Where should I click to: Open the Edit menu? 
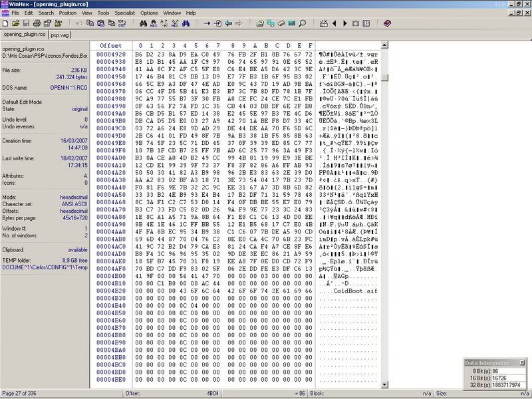click(x=29, y=13)
